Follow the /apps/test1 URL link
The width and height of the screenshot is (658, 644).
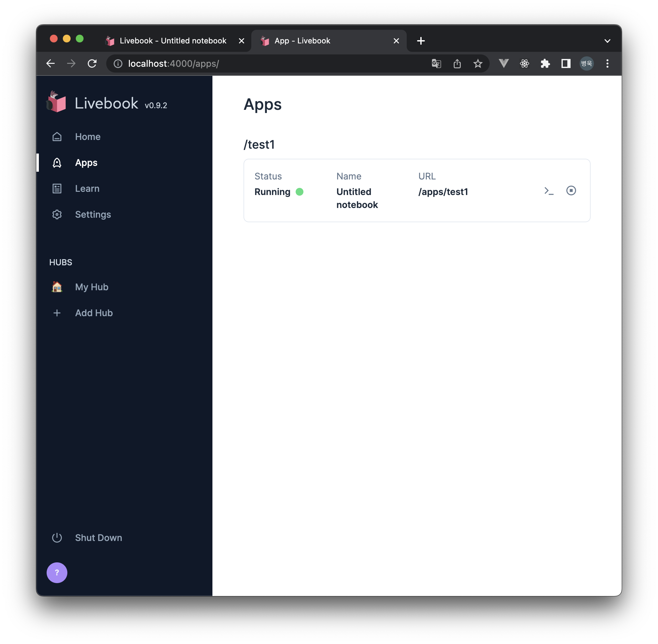[x=443, y=192]
